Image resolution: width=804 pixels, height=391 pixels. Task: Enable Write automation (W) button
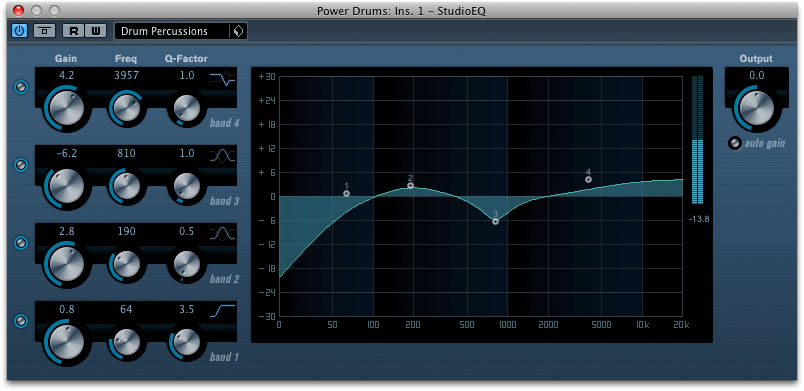coord(95,31)
